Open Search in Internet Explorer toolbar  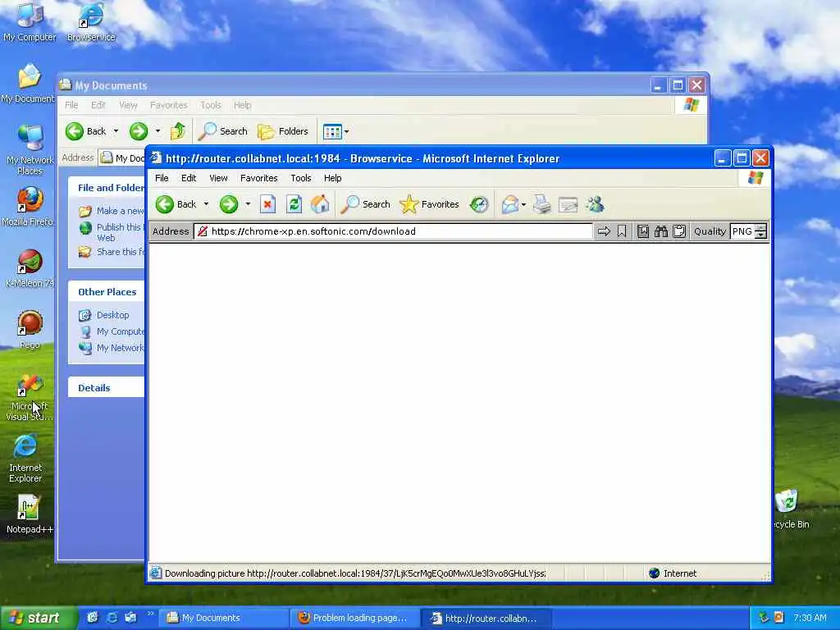365,204
